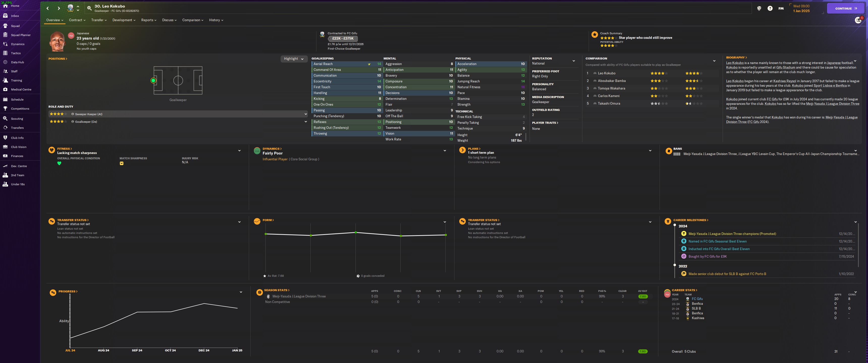This screenshot has height=363, width=868.
Task: Open the Medical Centre icon
Action: coord(5,89)
